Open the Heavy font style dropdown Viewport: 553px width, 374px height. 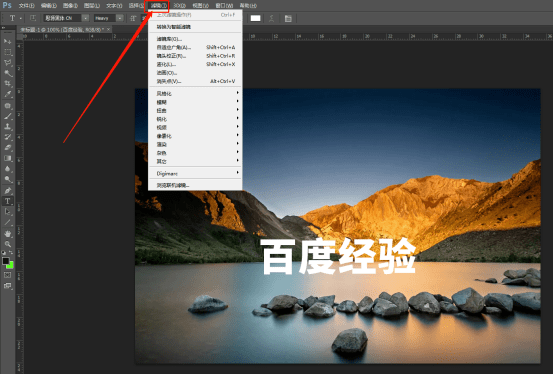[120, 18]
